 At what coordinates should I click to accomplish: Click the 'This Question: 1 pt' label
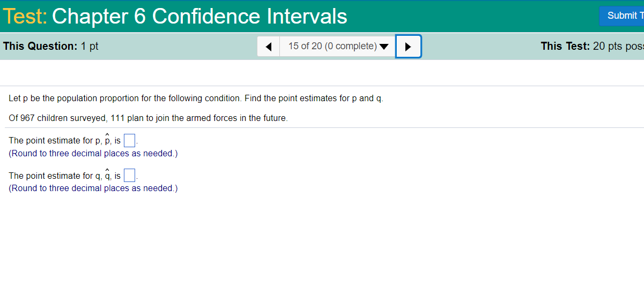(x=51, y=46)
